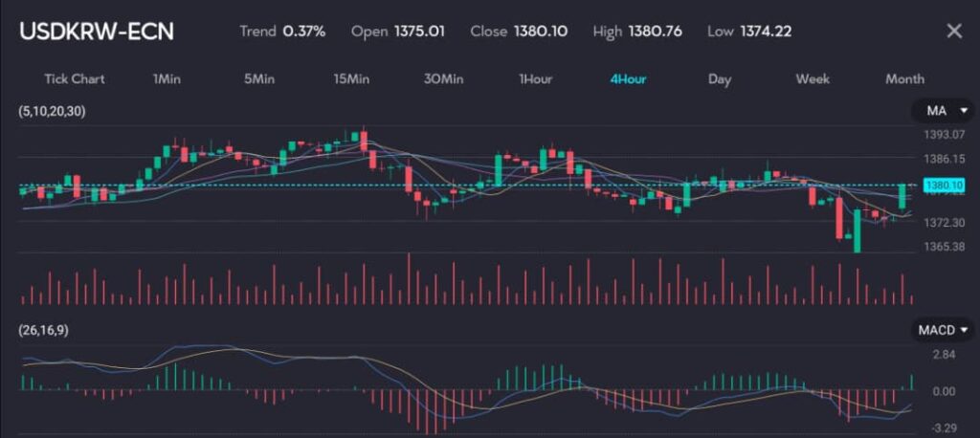
Task: Click the MA parameters (5,10,20,30) label
Action: click(52, 112)
